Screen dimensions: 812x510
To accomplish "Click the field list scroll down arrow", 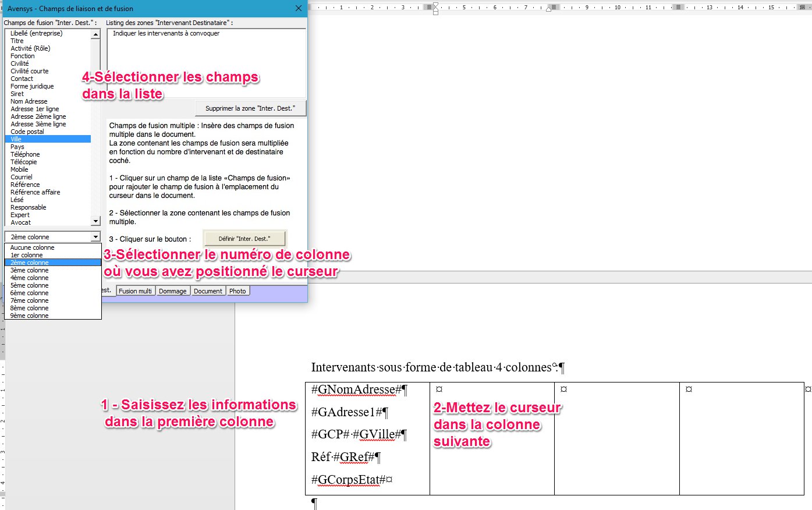I will point(96,221).
